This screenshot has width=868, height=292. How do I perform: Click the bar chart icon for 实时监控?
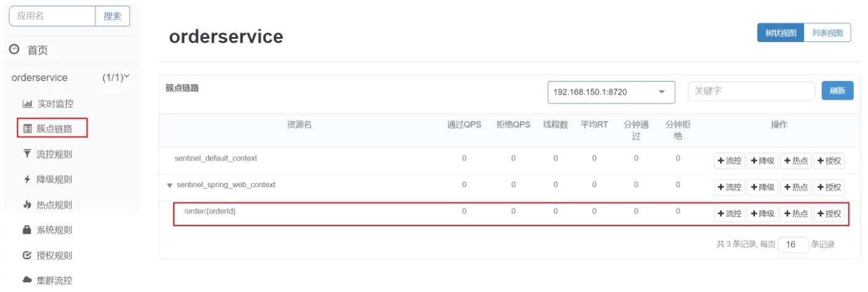click(27, 104)
